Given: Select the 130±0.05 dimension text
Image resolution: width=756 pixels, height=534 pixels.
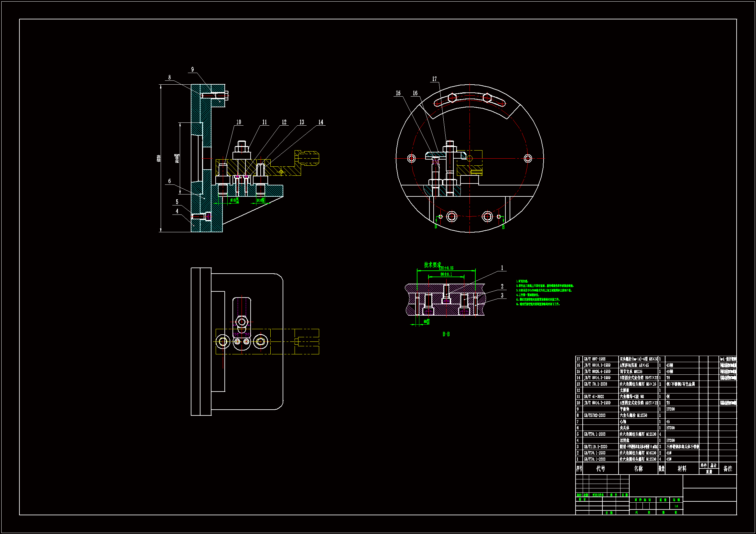Looking at the screenshot, I should (x=447, y=268).
